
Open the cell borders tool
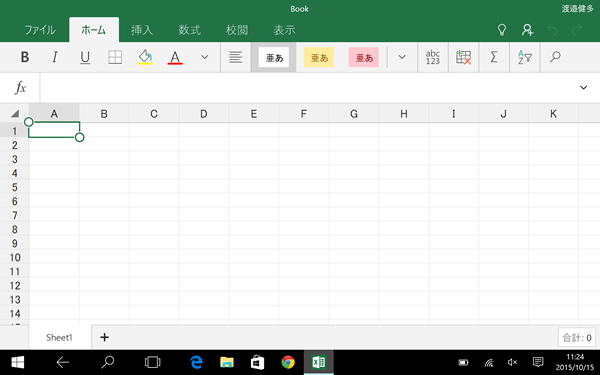pyautogui.click(x=115, y=57)
